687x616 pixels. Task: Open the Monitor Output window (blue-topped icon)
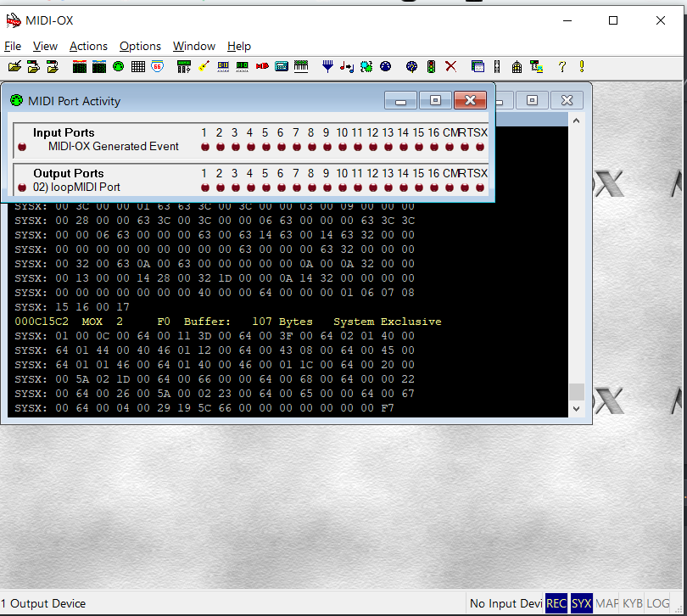point(99,67)
